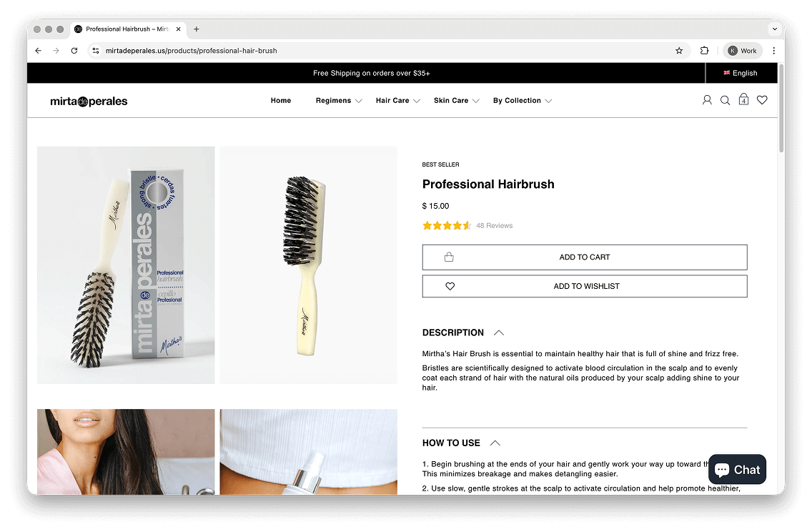Image resolution: width=812 pixels, height=532 pixels.
Task: Add the hairbrush to cart
Action: coord(585,257)
